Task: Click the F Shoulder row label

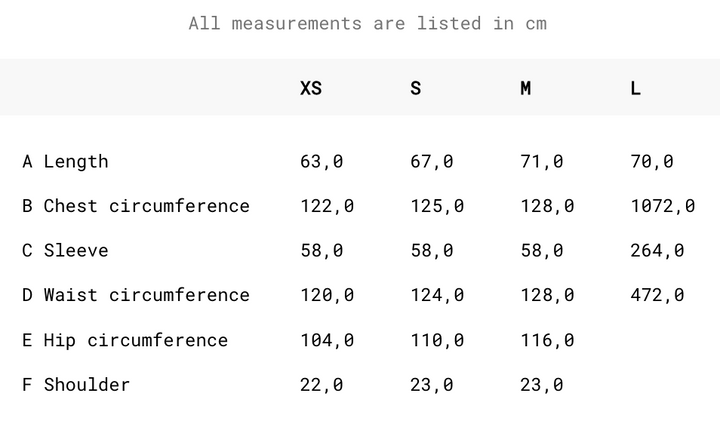Action: pyautogui.click(x=76, y=384)
